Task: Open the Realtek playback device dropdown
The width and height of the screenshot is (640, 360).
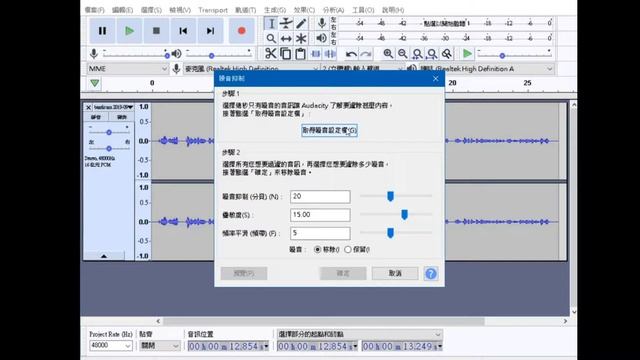Action: (487, 69)
